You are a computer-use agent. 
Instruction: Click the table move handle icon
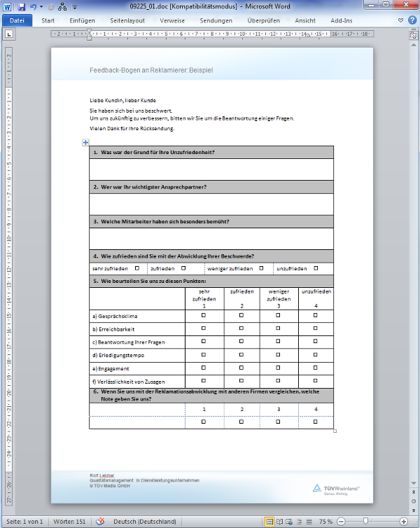click(85, 141)
